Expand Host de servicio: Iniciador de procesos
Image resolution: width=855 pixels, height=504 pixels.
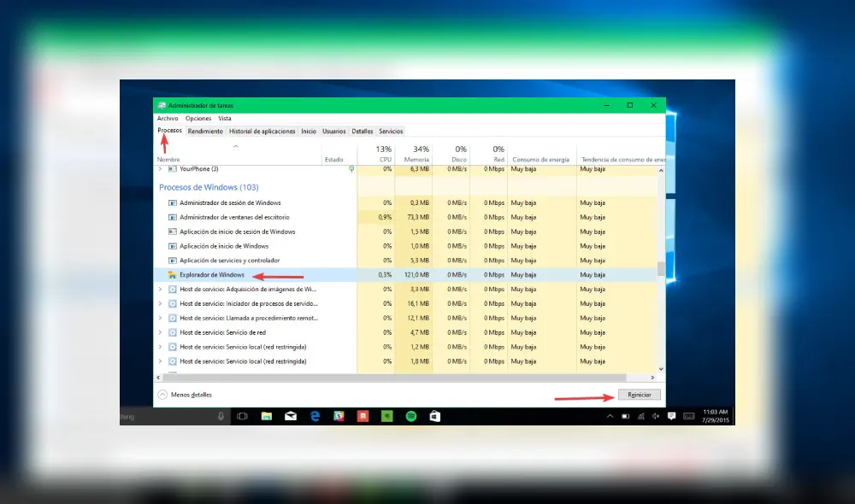[x=162, y=303]
